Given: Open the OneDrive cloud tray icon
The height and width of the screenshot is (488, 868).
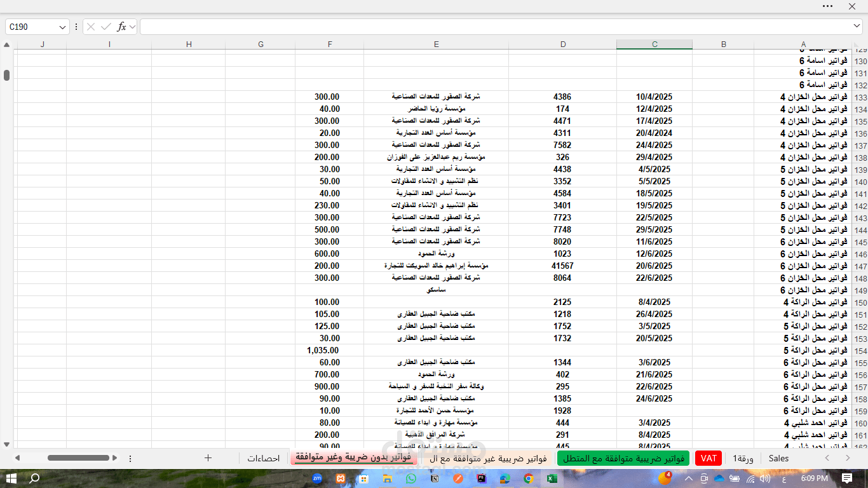Looking at the screenshot, I should [x=719, y=478].
